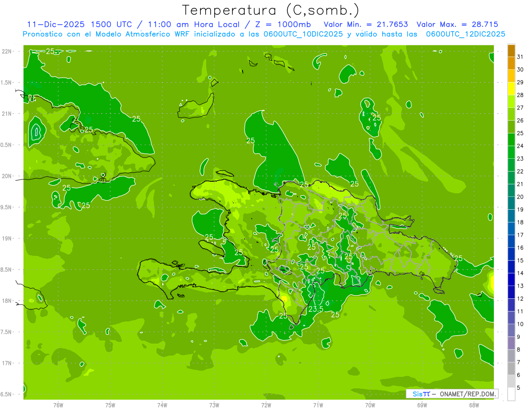This screenshot has width=532, height=411.
Task: Select the 'Valor Min. = 21.7653' value
Action: point(366,24)
